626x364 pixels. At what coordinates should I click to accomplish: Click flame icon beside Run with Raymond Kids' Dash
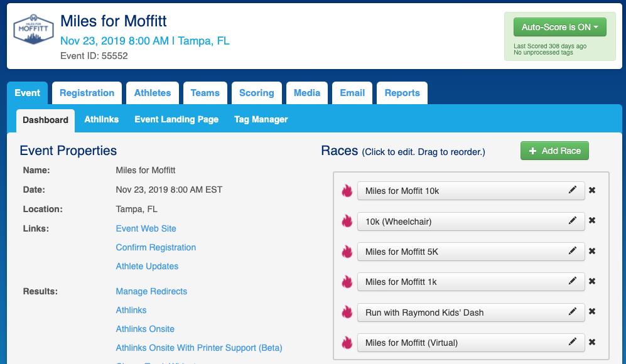pyautogui.click(x=347, y=312)
